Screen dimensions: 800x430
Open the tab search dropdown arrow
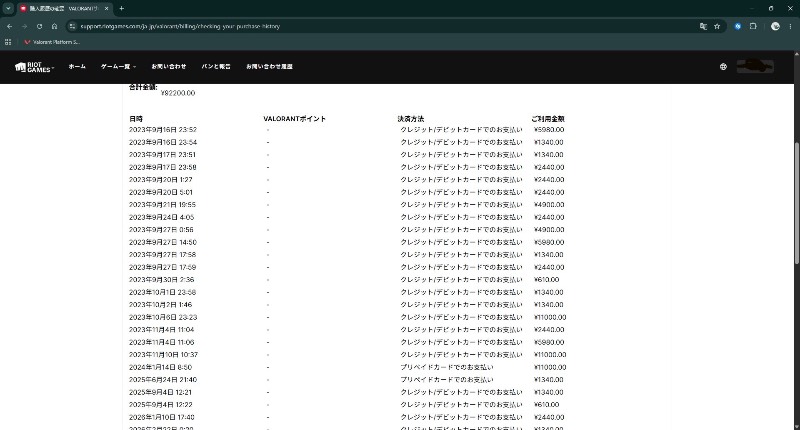pos(8,8)
